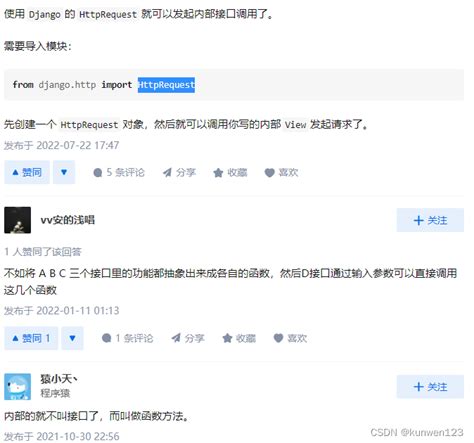Viewport: 474px width, 443px height.
Task: Open vv安的浅唱 avatar thumbnail
Action: 18,220
